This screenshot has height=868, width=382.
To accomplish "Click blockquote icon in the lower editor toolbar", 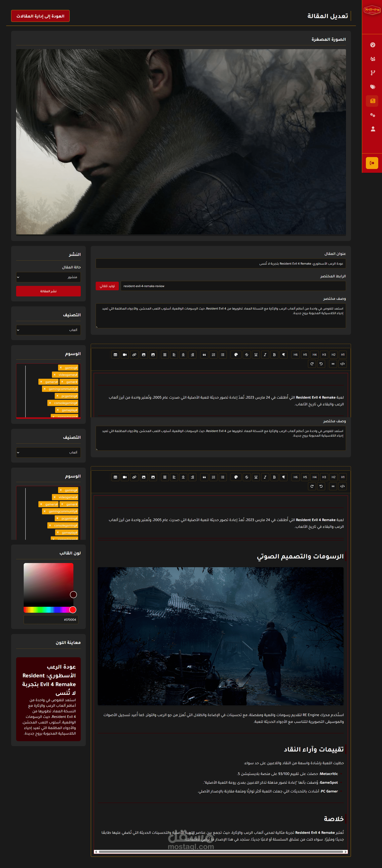I will (204, 477).
